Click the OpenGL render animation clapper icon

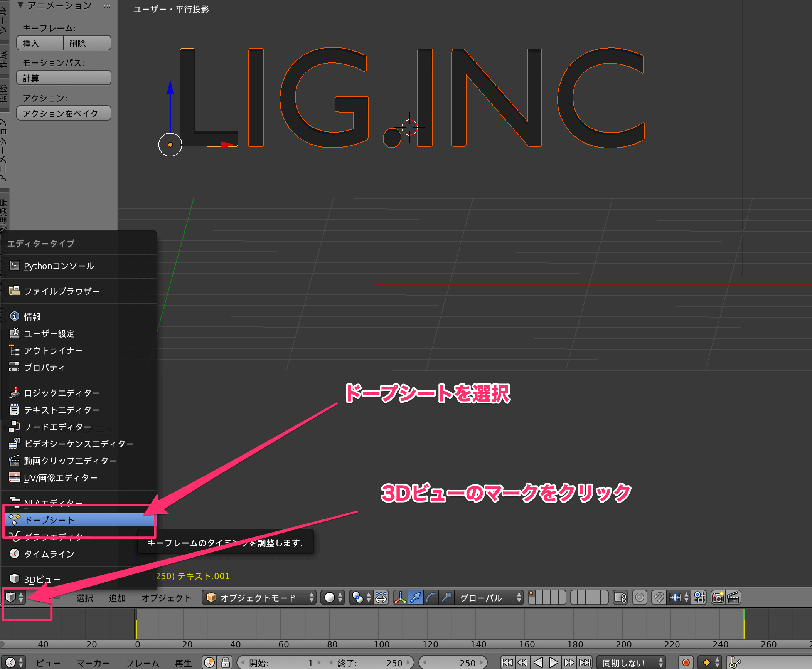[x=733, y=598]
